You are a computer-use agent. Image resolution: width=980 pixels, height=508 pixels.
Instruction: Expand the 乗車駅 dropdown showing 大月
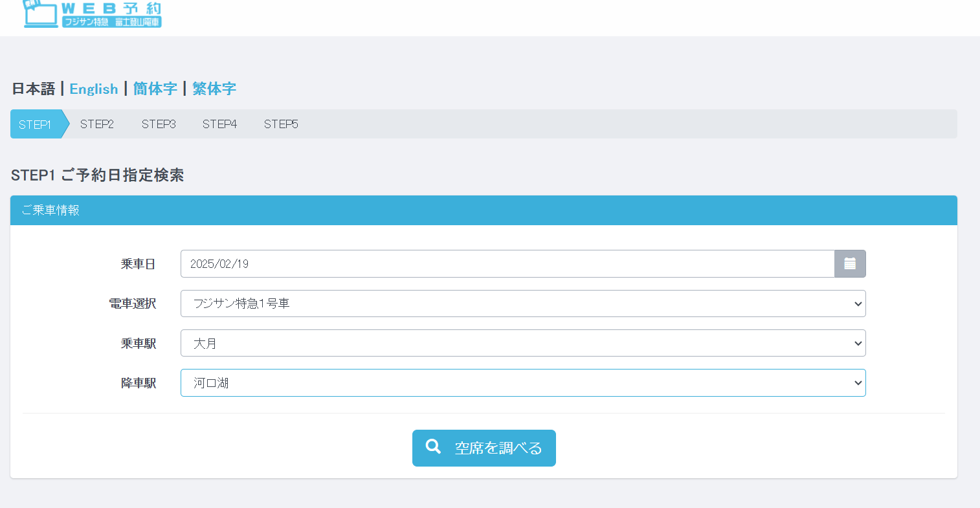pos(522,344)
